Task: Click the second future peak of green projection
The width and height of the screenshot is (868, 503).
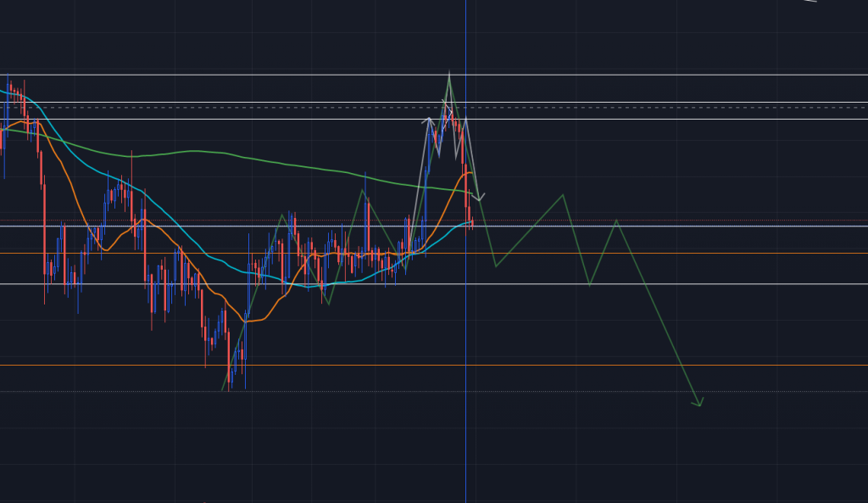Action: [616, 221]
